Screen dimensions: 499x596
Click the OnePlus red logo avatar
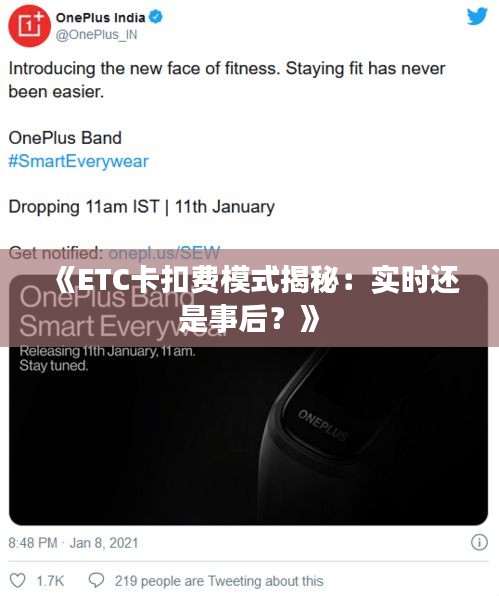point(30,26)
